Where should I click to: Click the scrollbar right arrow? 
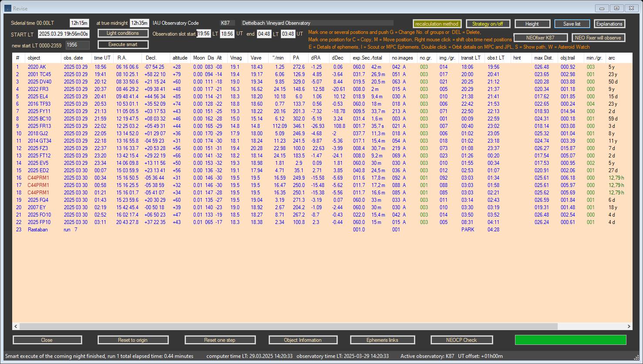(629, 326)
